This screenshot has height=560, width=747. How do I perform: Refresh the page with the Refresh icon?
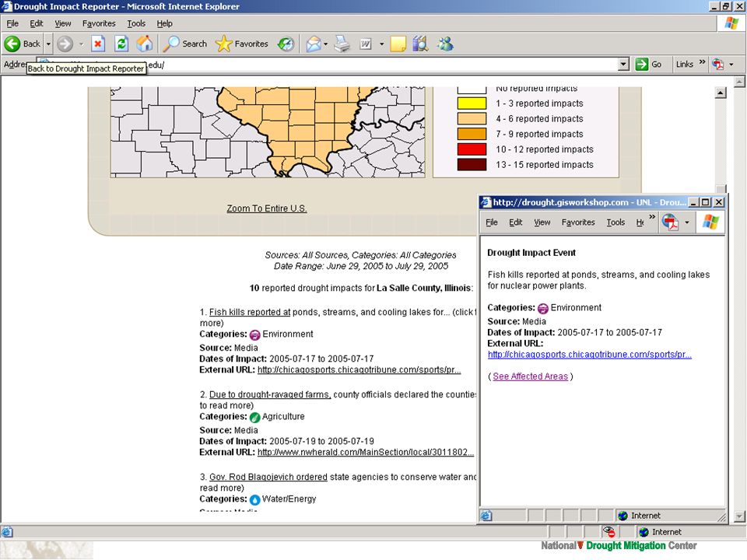point(122,44)
